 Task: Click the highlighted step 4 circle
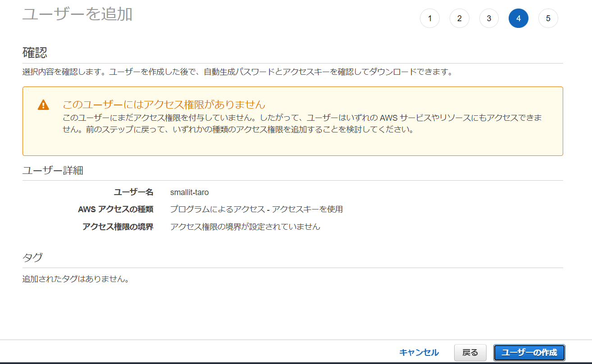[518, 18]
